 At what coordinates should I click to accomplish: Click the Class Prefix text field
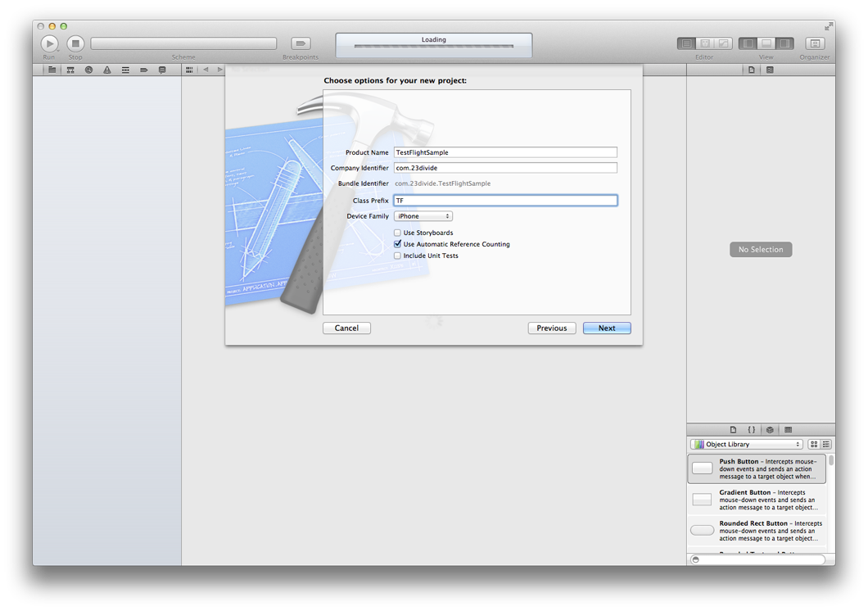point(505,201)
